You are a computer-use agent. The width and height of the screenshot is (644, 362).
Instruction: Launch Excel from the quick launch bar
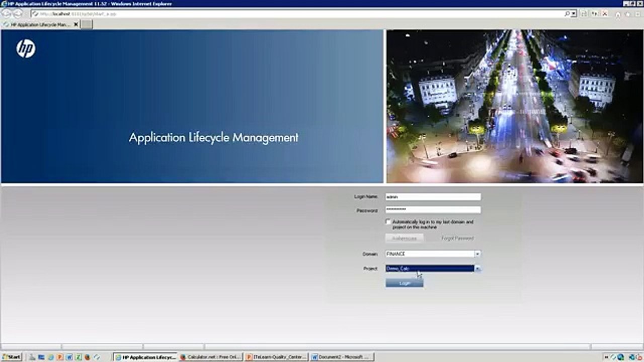point(78,357)
